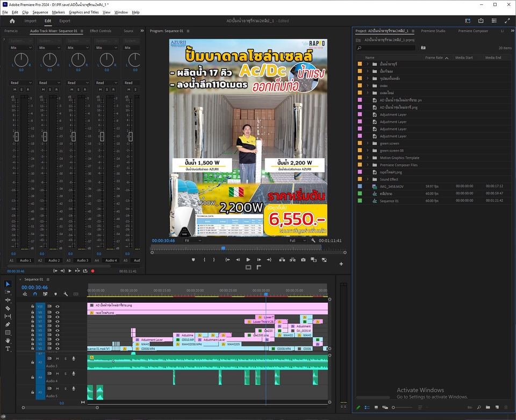Open the Import workspace
Viewport: 516px width, 420px height.
tap(30, 21)
